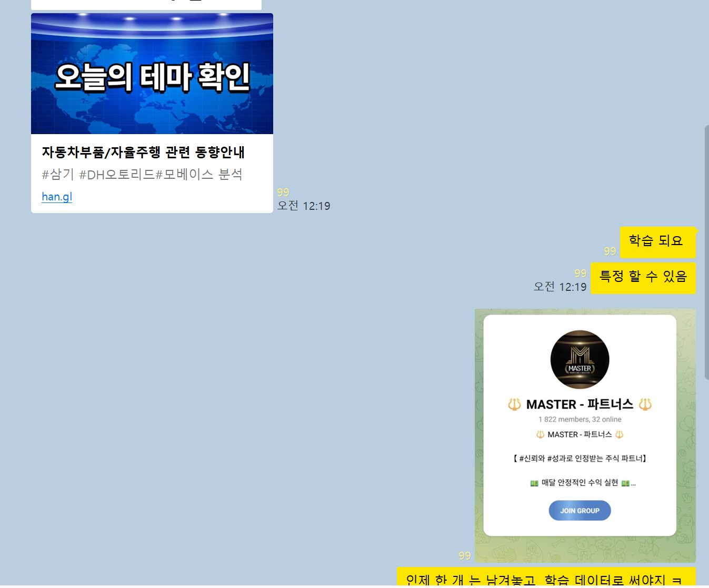Click the money emoji before 매달 안정적인 수익 실현
Viewport: 709px width, 588px height.
(x=534, y=483)
